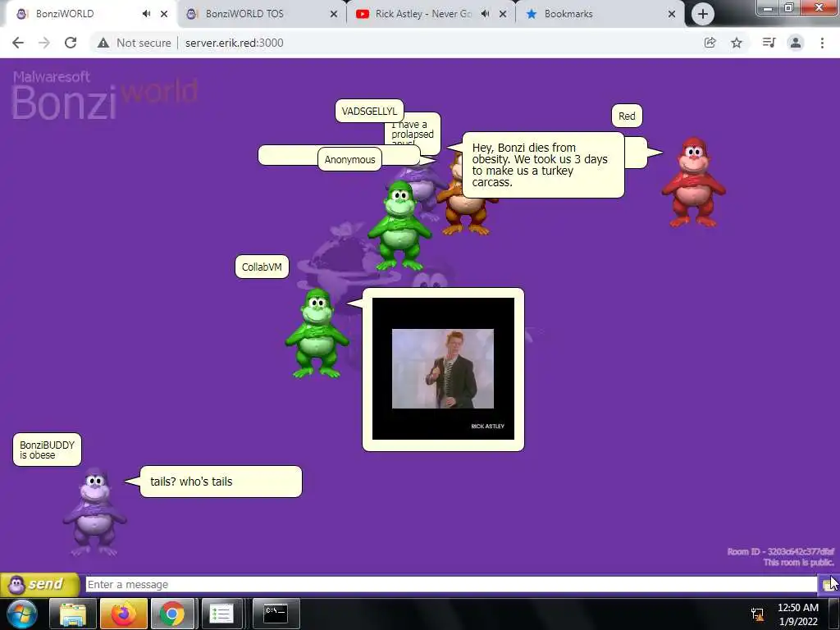
Task: Click the purple BonziBUDDY is obese character
Action: 95,512
